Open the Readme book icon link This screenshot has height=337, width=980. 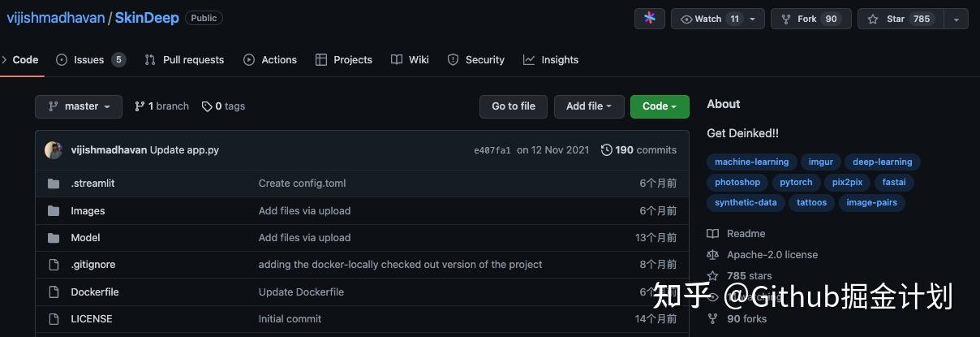point(713,234)
